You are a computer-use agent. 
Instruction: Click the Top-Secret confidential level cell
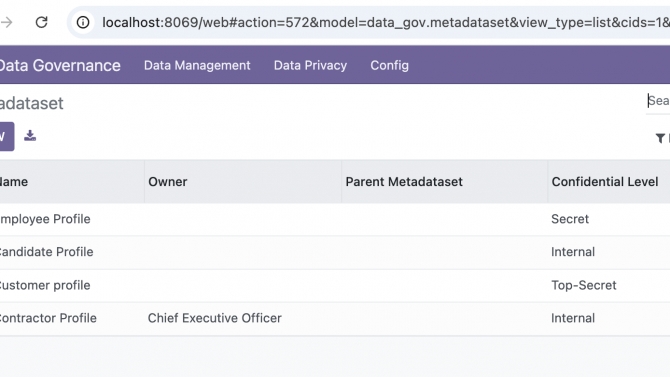pos(584,285)
